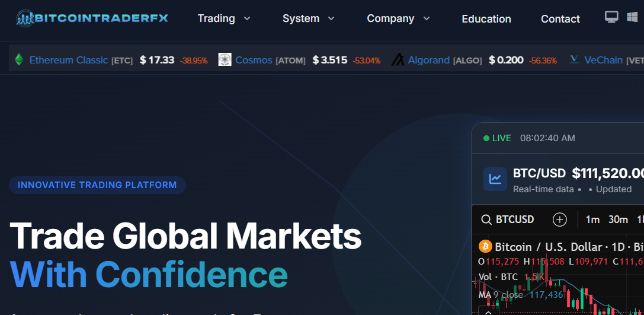Viewport: 644px width, 315px height.
Task: Click the Real-time data caption
Action: (543, 189)
